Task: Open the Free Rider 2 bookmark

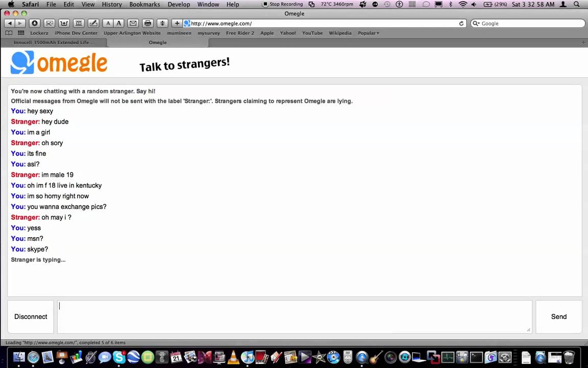Action: tap(240, 33)
